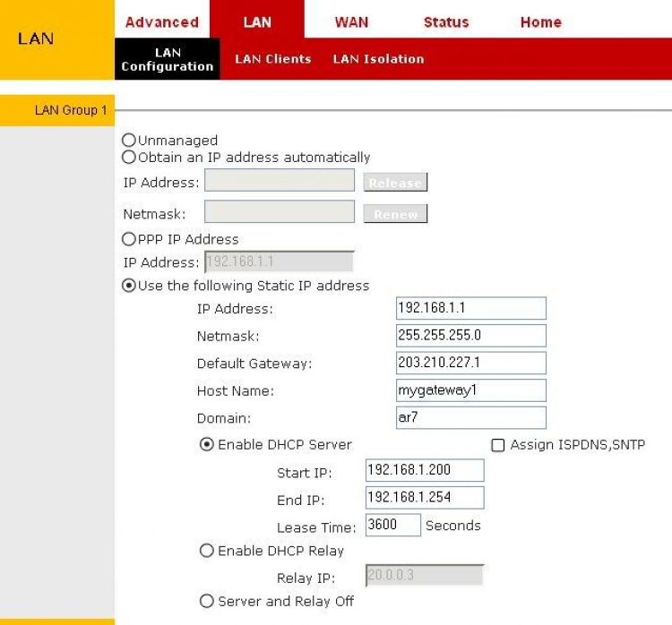Screen dimensions: 672x625
Task: Click the Renew button
Action: [x=395, y=214]
